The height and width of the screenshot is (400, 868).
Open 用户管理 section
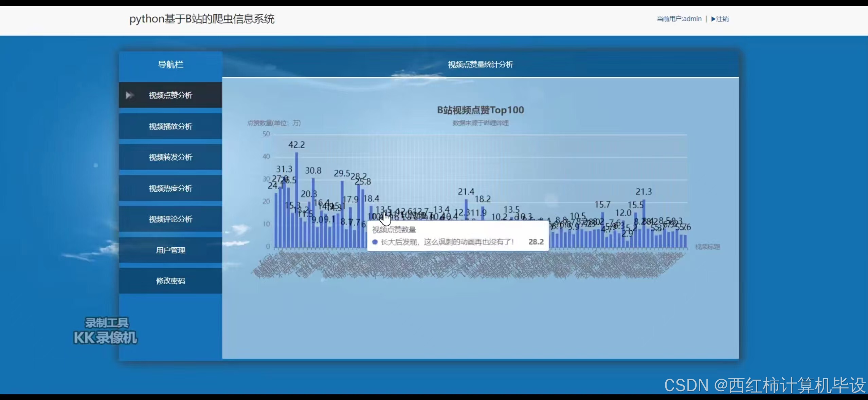tap(170, 250)
